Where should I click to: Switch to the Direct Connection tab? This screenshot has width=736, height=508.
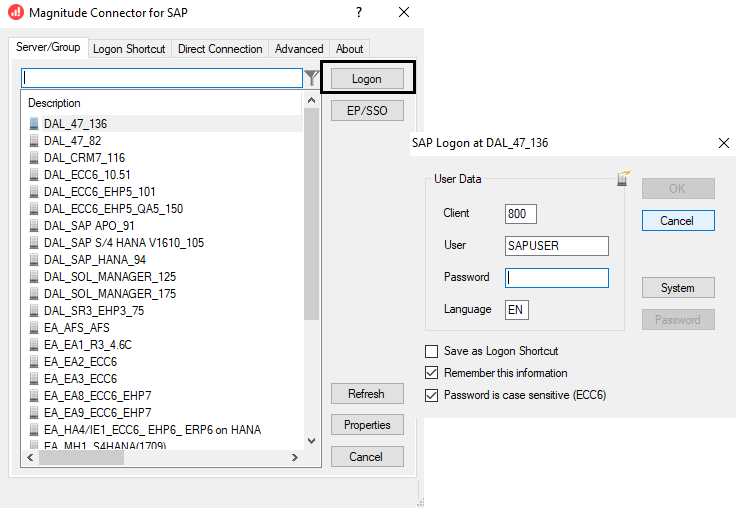pyautogui.click(x=220, y=49)
